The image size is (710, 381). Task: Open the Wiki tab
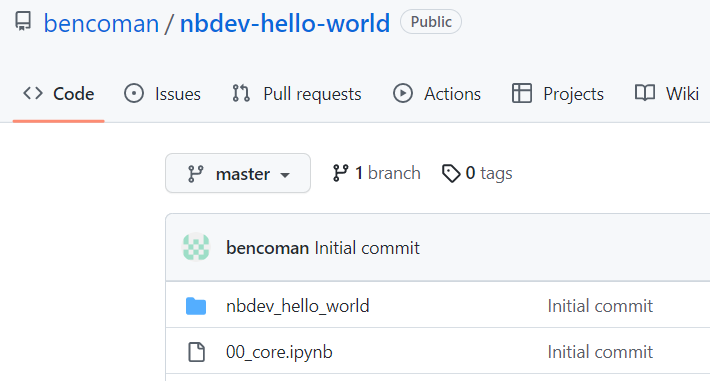(x=667, y=94)
